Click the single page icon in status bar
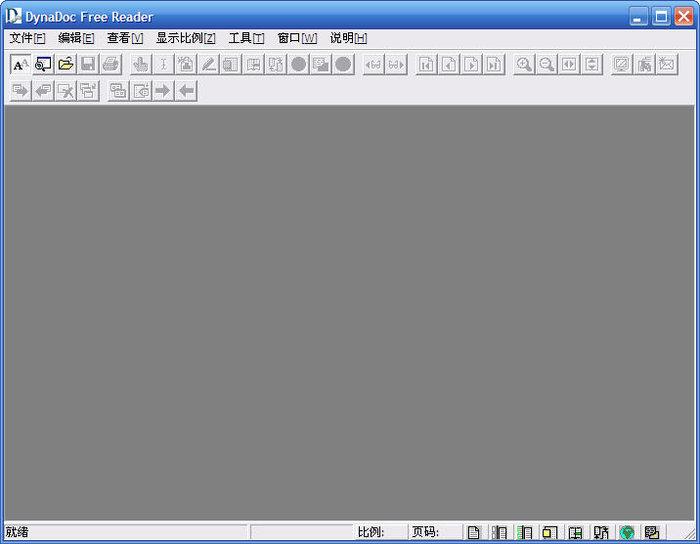The width and height of the screenshot is (700, 544). pos(474,532)
